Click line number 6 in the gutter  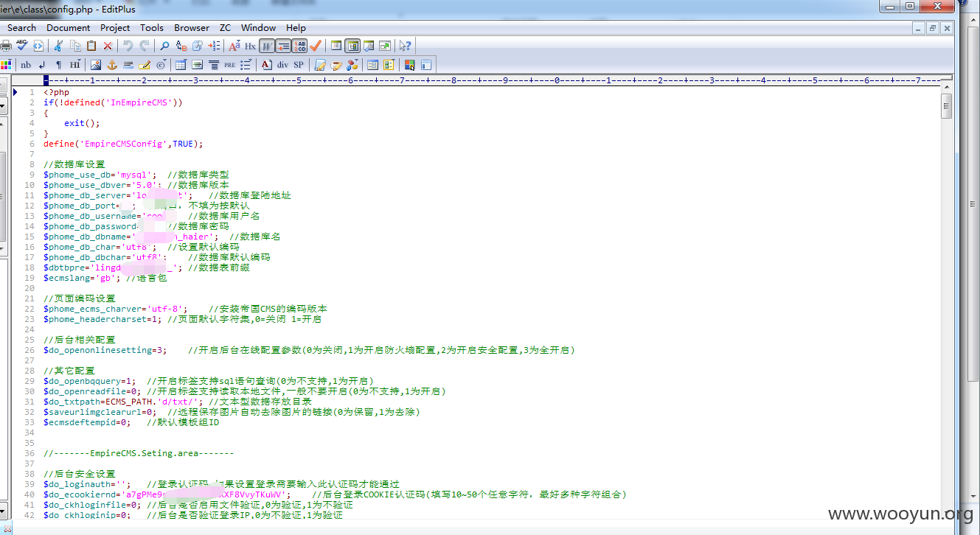coord(32,144)
